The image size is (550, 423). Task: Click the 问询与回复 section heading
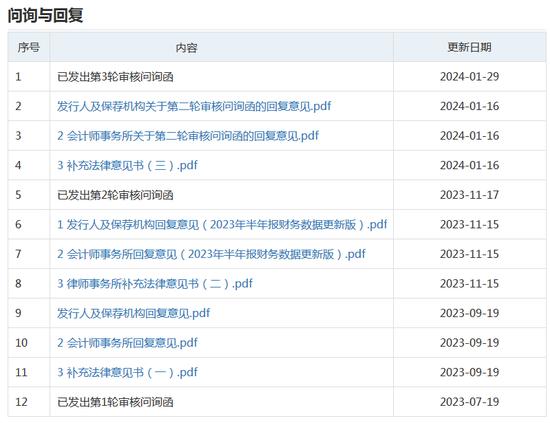[45, 15]
